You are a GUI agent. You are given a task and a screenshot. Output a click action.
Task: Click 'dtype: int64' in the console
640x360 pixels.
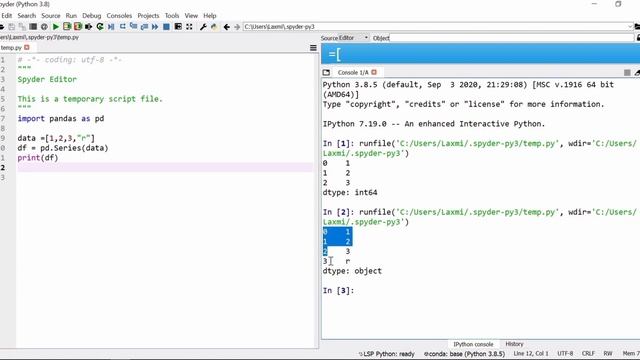coord(350,193)
